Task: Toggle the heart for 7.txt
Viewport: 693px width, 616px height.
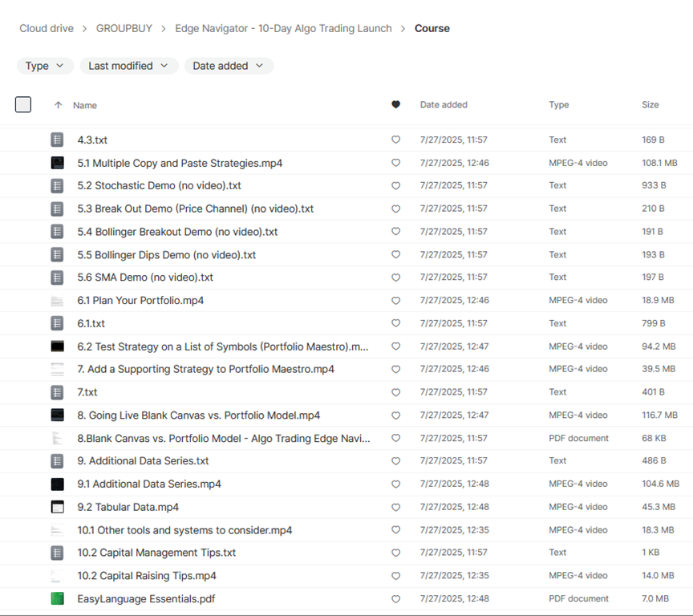Action: coord(396,392)
